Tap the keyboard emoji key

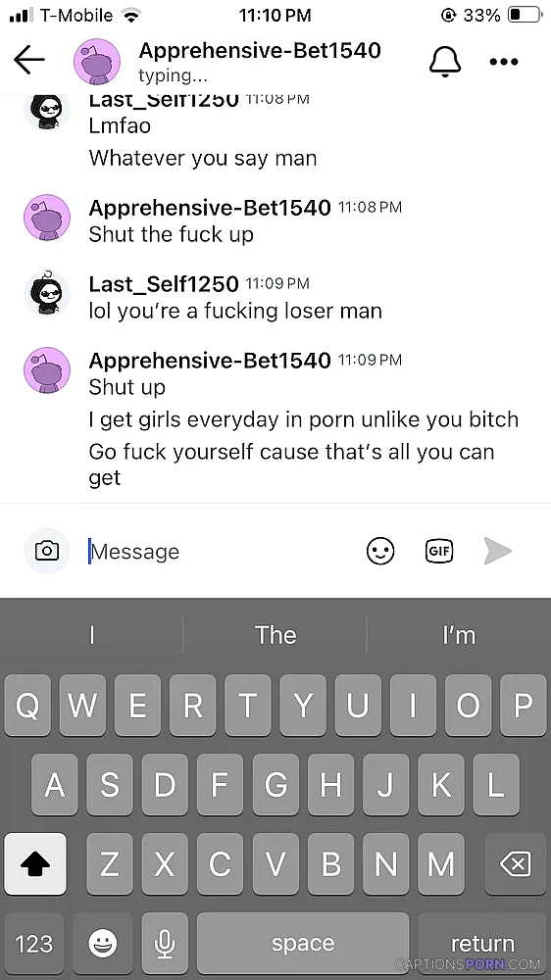(103, 943)
